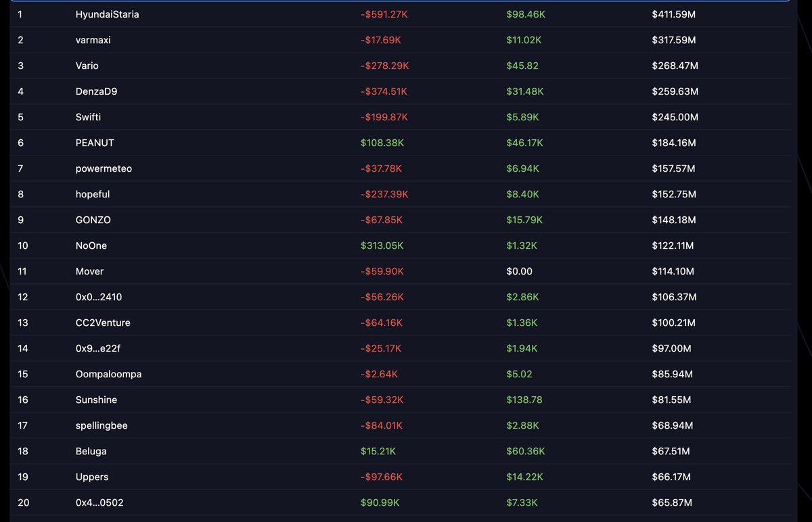
Task: Click the Vario trader name
Action: point(88,66)
